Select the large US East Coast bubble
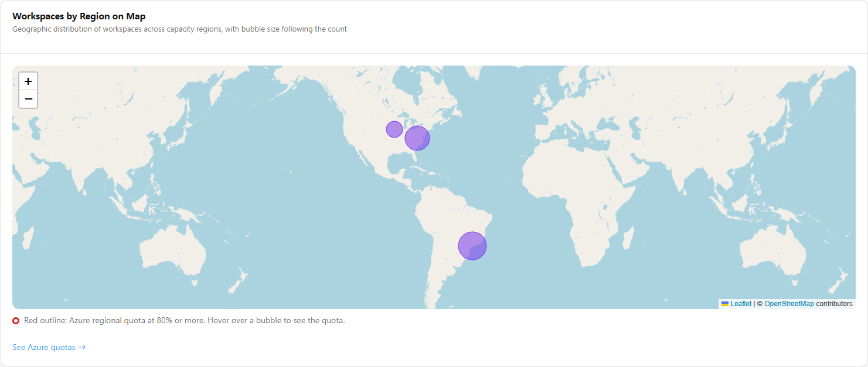The height and width of the screenshot is (367, 868). [x=417, y=138]
